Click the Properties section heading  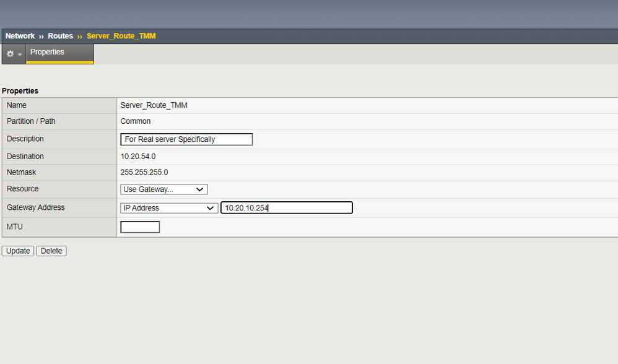20,90
